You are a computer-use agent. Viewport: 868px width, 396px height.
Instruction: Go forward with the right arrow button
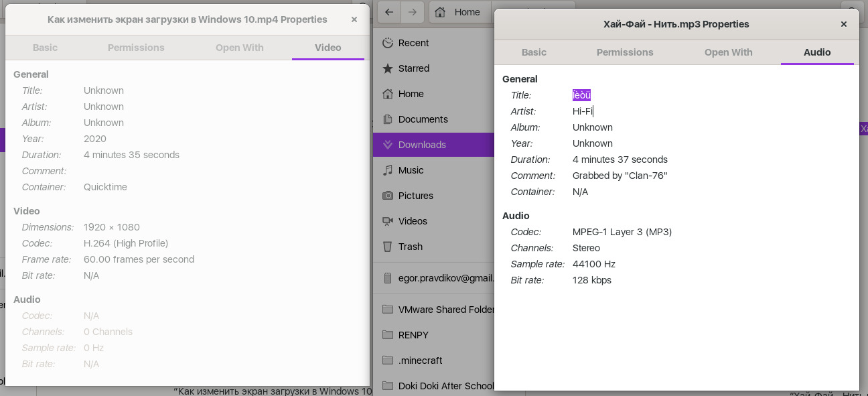tap(413, 12)
